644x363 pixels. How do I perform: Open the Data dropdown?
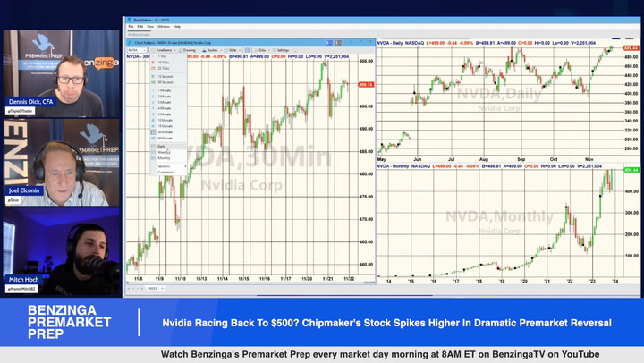[261, 50]
